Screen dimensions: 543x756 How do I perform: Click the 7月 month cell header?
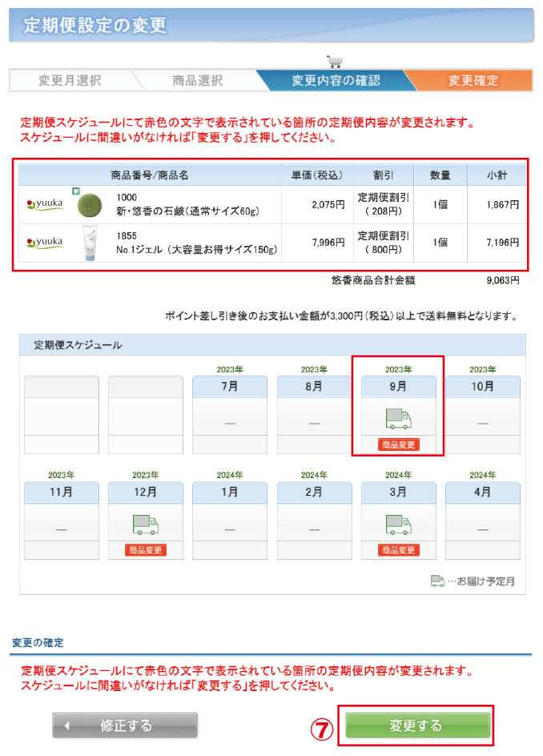coord(230,387)
